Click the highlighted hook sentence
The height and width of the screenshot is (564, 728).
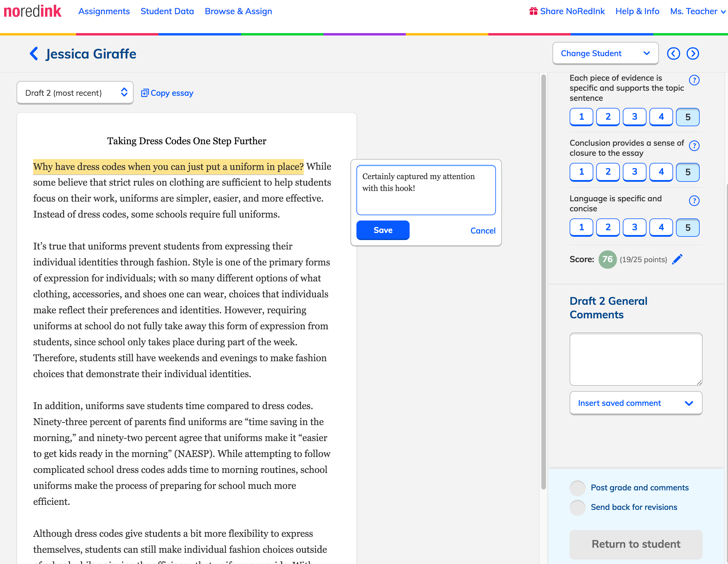(x=168, y=166)
